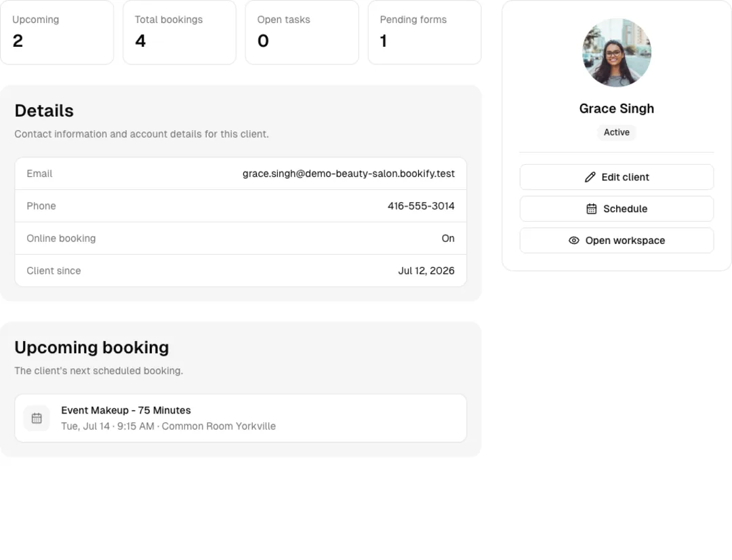Open the Schedule button
732x560 pixels.
click(617, 209)
